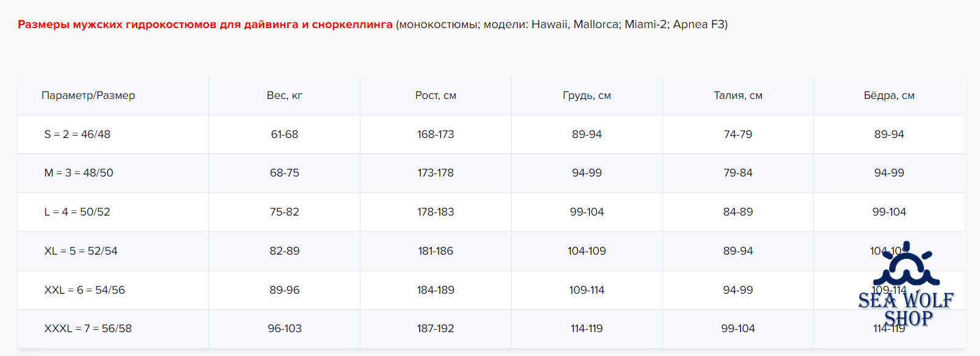Click the chest cell "99-104" in row L
The height and width of the screenshot is (356, 980).
coord(587,212)
